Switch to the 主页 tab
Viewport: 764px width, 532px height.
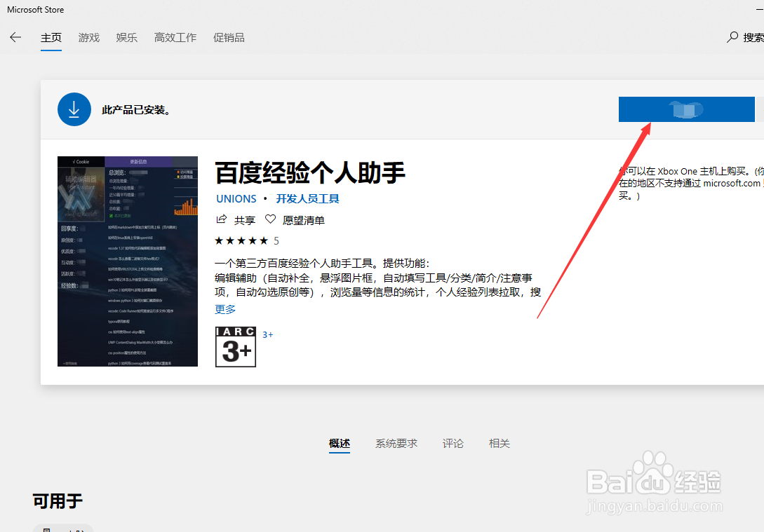point(51,37)
